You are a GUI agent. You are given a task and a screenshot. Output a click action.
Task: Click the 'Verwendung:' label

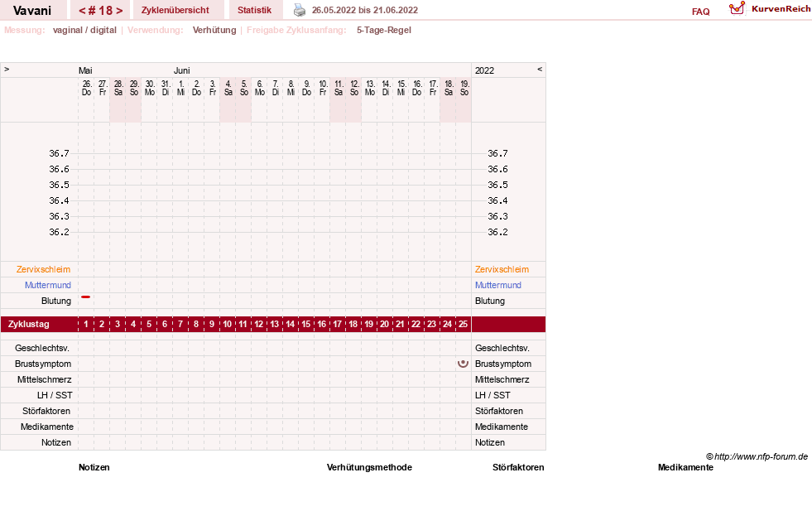coord(156,30)
